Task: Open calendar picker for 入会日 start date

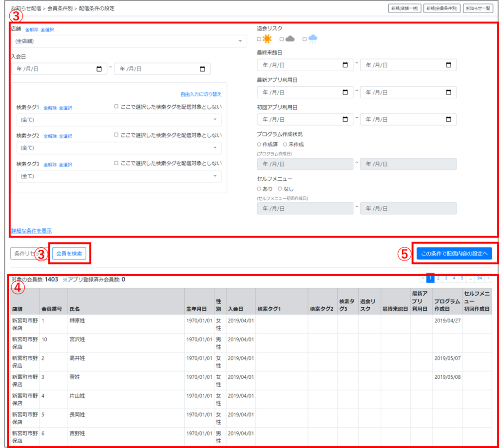Action: tap(99, 69)
